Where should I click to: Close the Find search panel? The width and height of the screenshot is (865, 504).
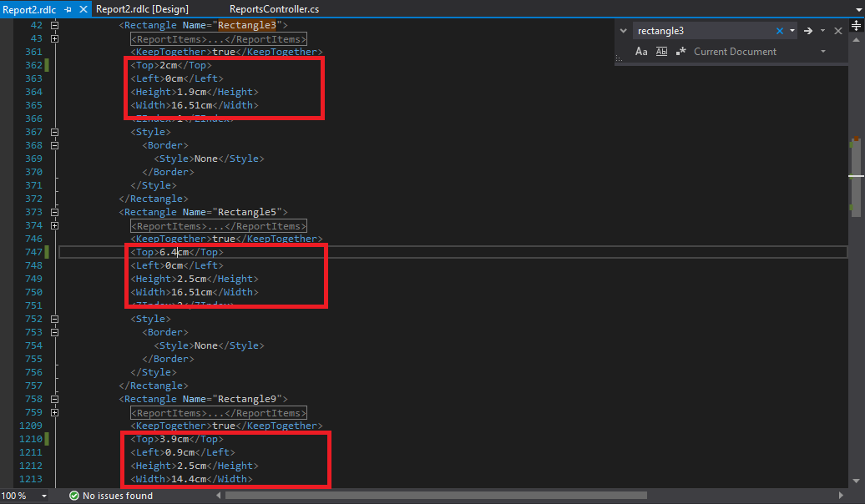click(837, 30)
